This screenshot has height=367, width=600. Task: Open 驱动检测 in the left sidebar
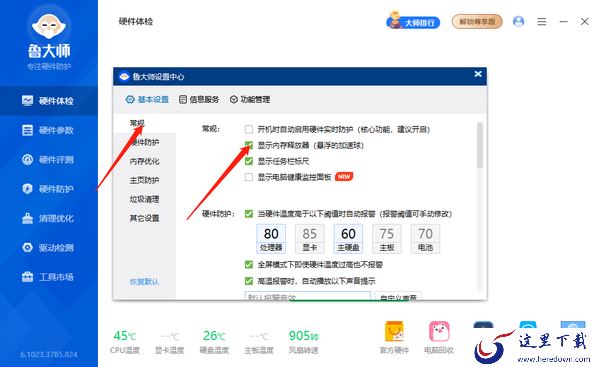[x=49, y=248]
